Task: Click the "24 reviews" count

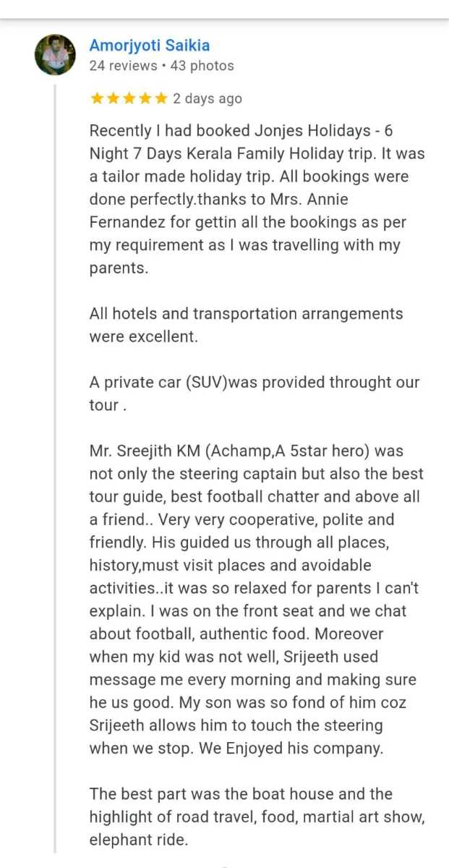Action: pyautogui.click(x=123, y=66)
